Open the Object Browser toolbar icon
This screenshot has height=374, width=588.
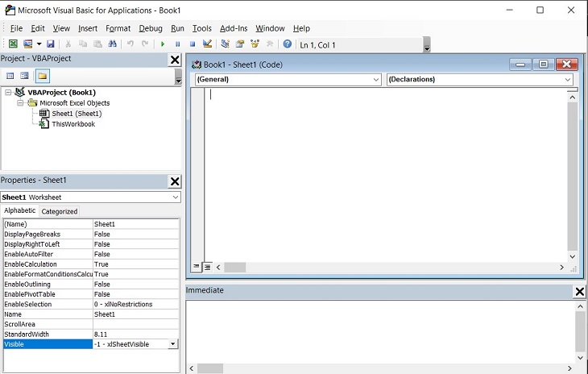(255, 44)
